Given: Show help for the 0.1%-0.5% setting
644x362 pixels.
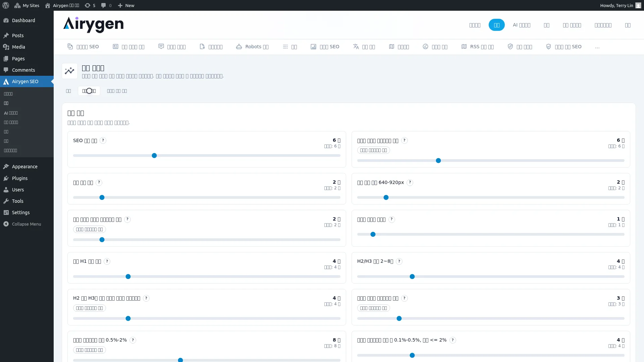Looking at the screenshot, I should pyautogui.click(x=452, y=340).
